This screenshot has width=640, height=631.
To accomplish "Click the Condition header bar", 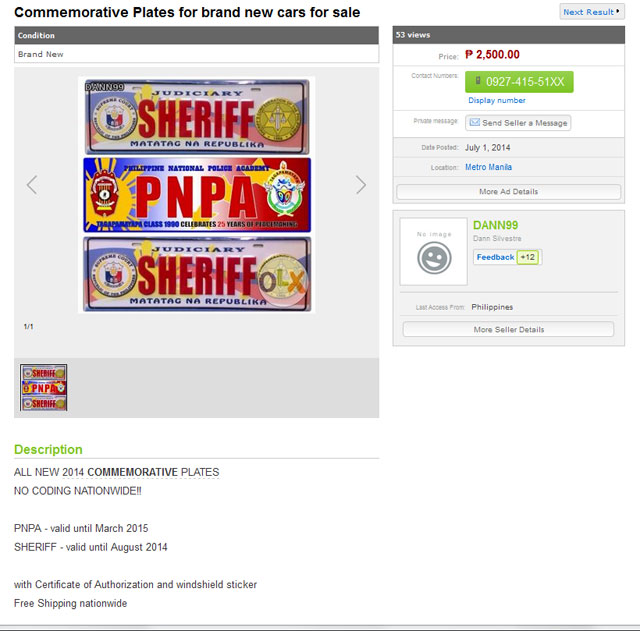I will (197, 35).
